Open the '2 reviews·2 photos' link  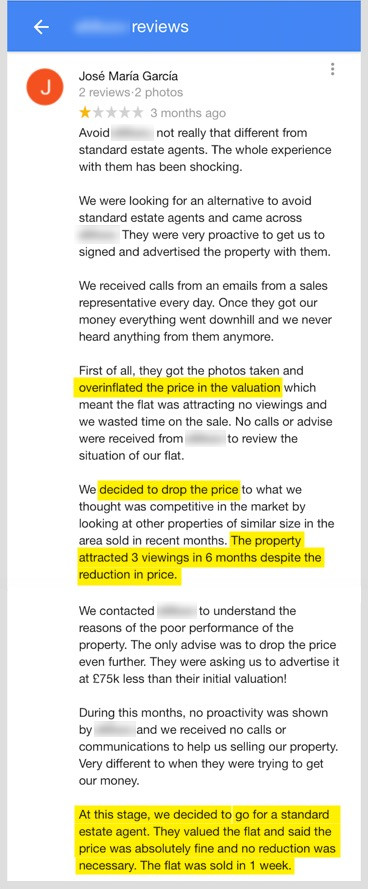click(x=131, y=92)
